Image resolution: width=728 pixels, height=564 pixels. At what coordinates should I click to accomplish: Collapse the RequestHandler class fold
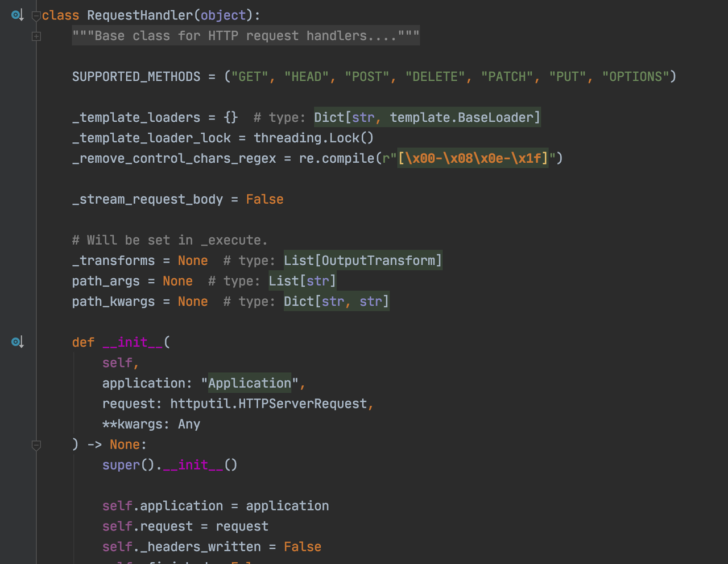pos(36,16)
